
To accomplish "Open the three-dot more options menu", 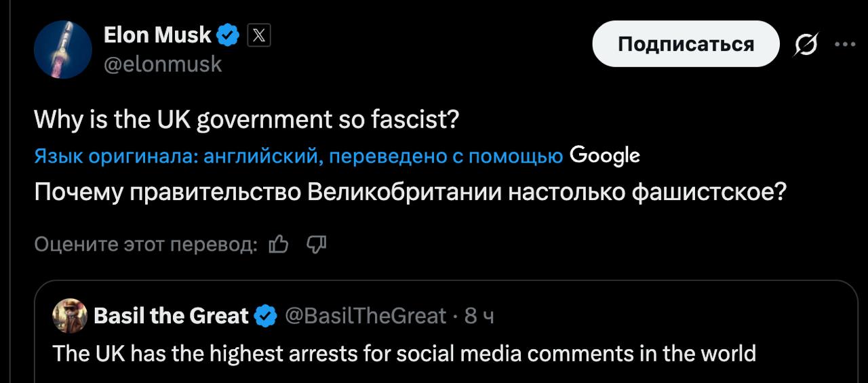I will 844,45.
